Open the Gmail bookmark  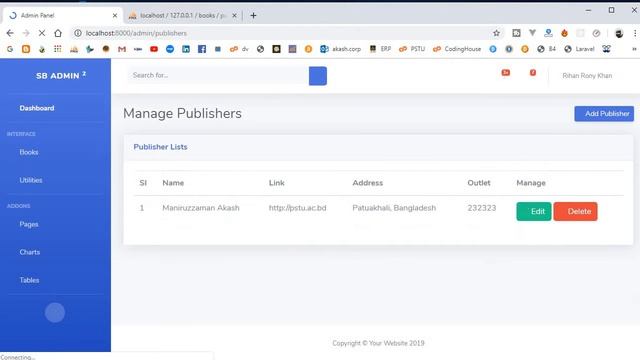(x=122, y=49)
